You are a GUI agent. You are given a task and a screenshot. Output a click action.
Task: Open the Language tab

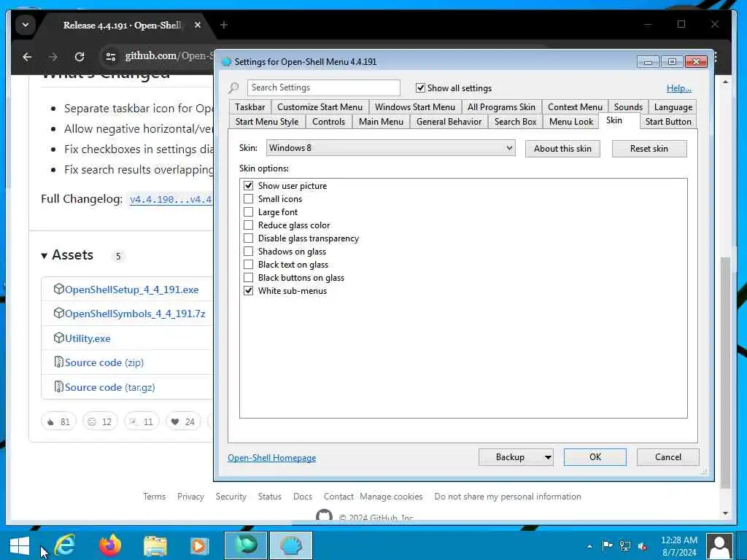673,106
